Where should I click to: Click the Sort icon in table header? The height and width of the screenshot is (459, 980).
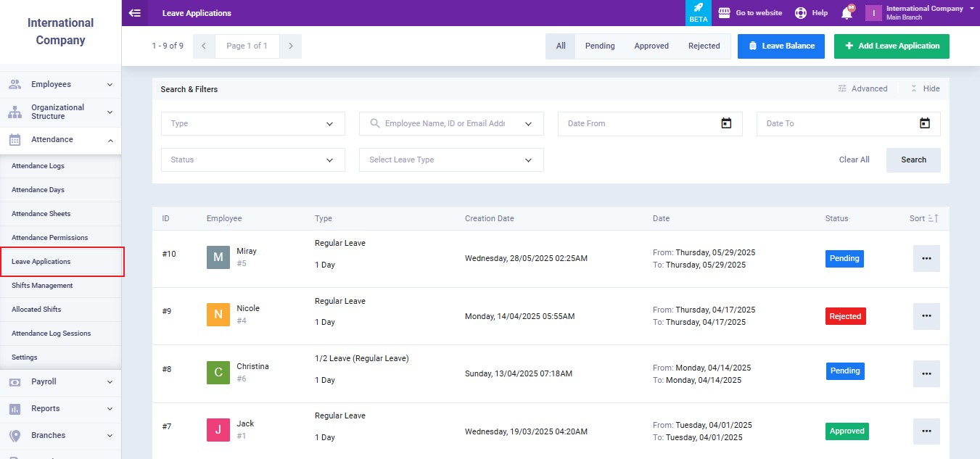[x=933, y=218]
